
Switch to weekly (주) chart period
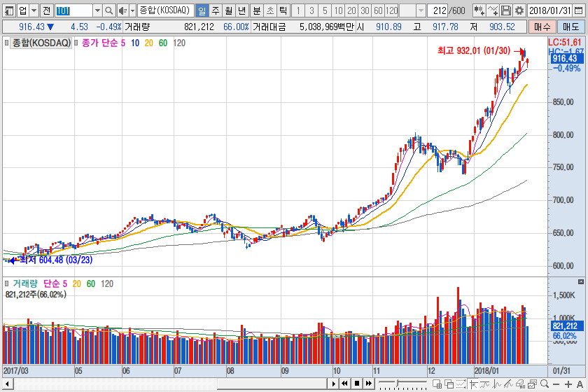[215, 10]
